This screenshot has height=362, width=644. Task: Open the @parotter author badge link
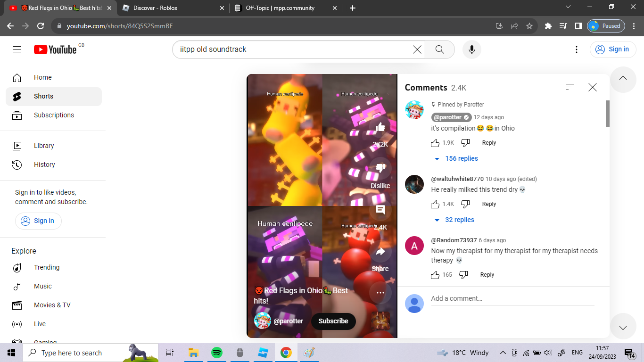[451, 117]
